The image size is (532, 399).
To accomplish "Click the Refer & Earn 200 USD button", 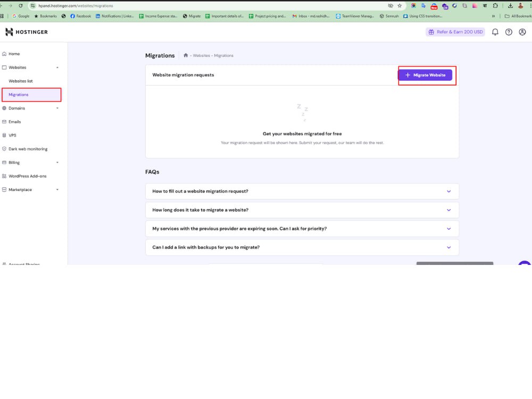I will (x=455, y=32).
